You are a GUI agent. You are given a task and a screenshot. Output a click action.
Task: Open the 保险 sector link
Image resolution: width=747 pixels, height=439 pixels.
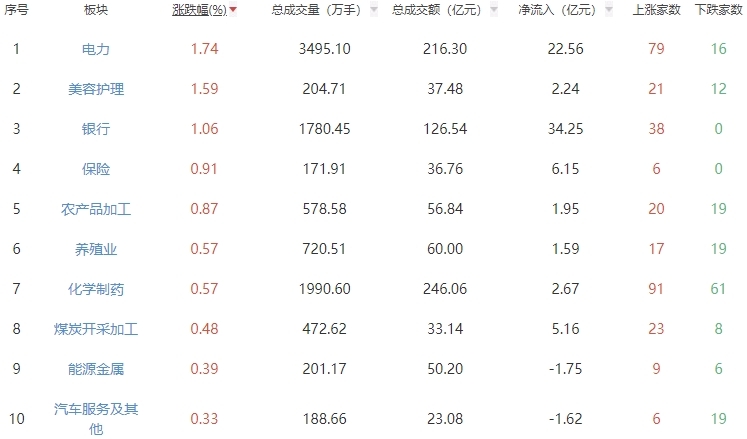tap(96, 169)
